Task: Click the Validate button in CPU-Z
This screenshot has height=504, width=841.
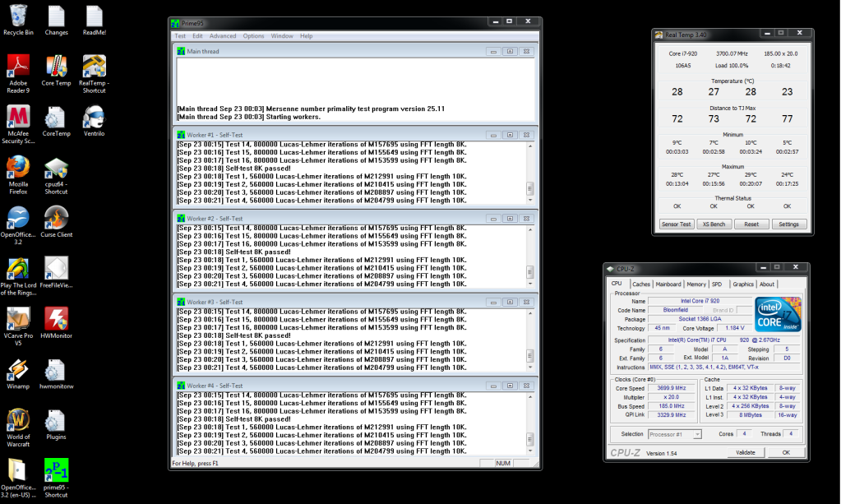Action: pos(746,452)
